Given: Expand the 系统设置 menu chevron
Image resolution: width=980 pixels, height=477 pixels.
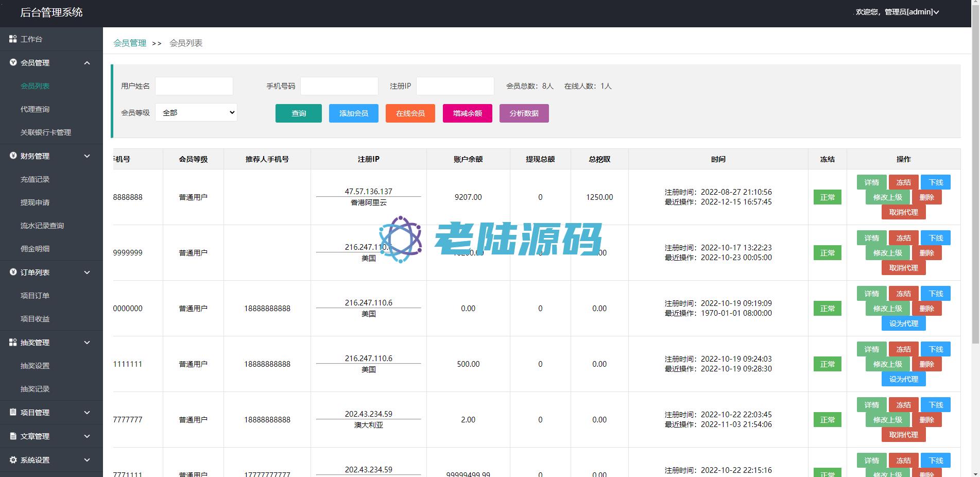Looking at the screenshot, I should [87, 460].
